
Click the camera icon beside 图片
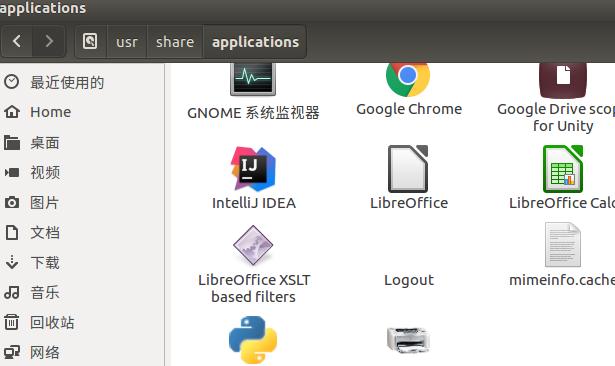12,202
